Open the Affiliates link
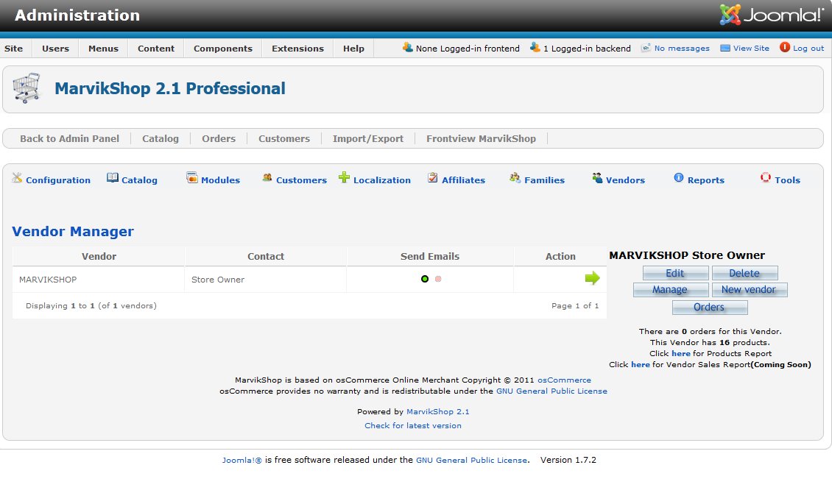 coord(463,180)
